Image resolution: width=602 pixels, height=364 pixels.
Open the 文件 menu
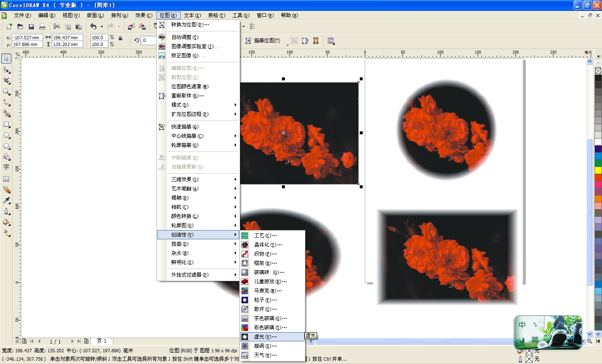pos(22,15)
